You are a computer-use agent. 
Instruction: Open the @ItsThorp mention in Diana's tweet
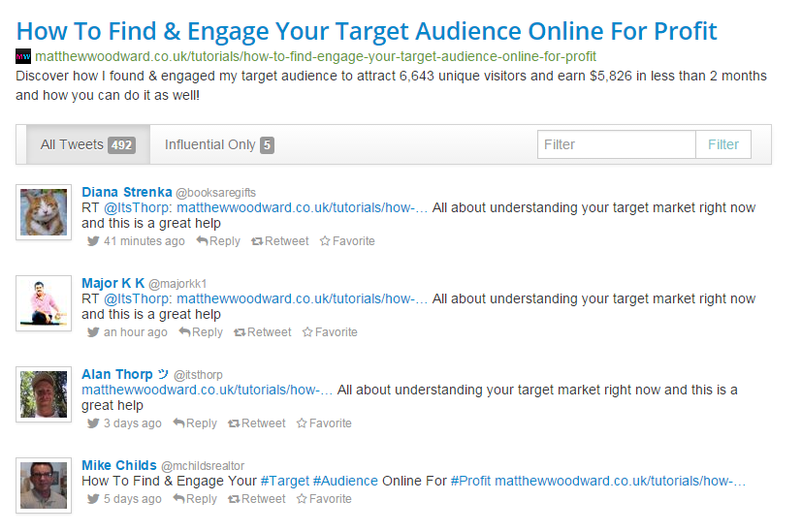click(138, 208)
